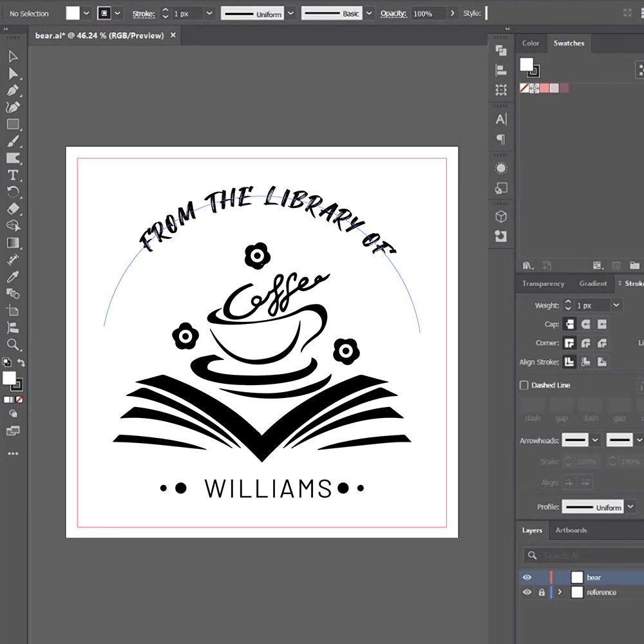
Task: Click the Opacity label in control bar
Action: point(393,14)
